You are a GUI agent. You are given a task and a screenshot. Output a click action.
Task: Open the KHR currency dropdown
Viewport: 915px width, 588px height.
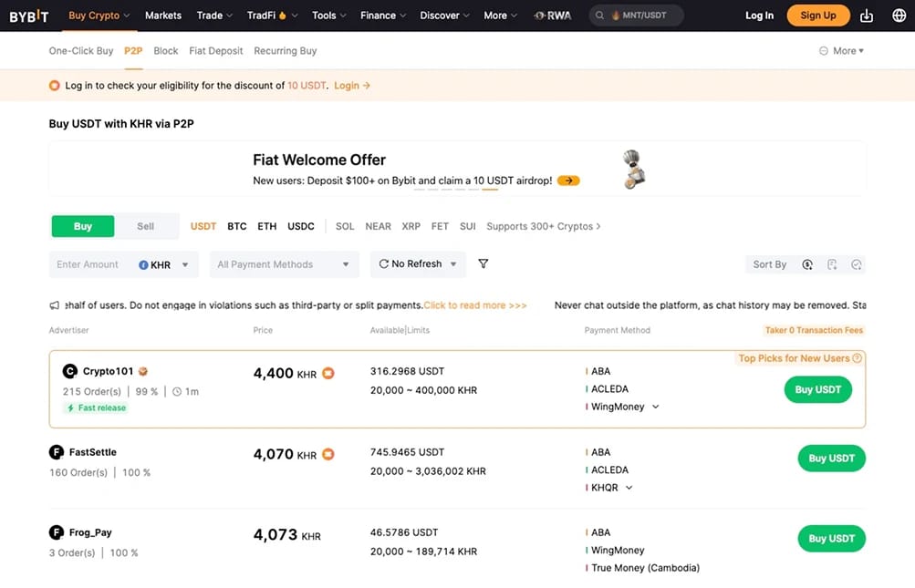coord(163,265)
